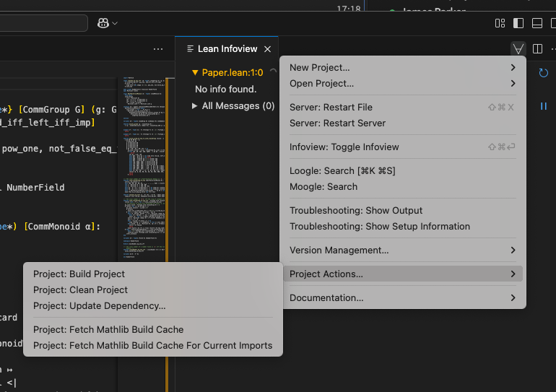Open the customize layout icon

[x=500, y=23]
